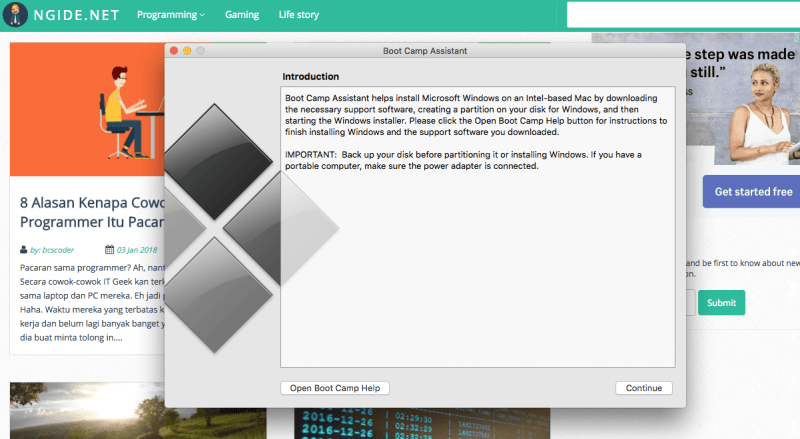Open the 8 Alasan Kenapa Cowok article title
Viewport: 800px width, 439px height.
tap(92, 212)
